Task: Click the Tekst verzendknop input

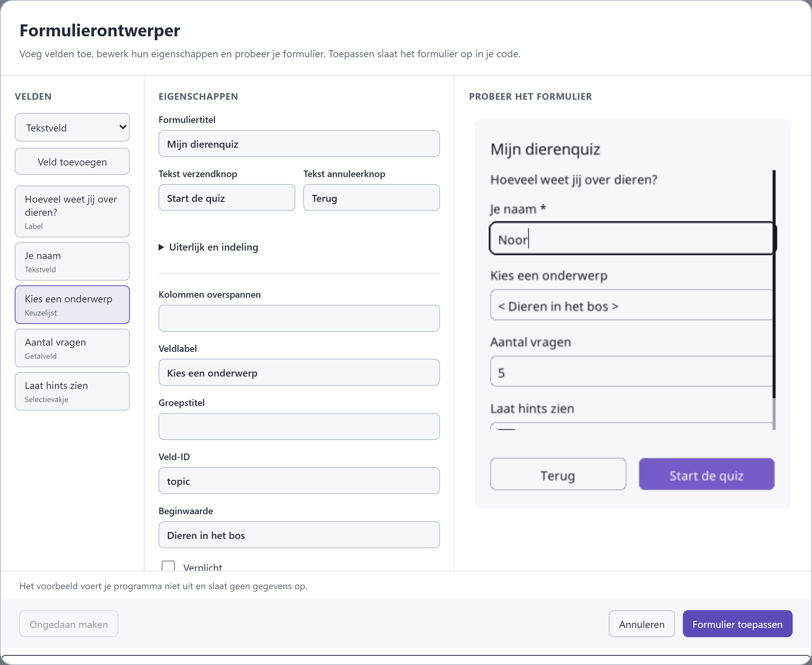Action: click(x=227, y=198)
